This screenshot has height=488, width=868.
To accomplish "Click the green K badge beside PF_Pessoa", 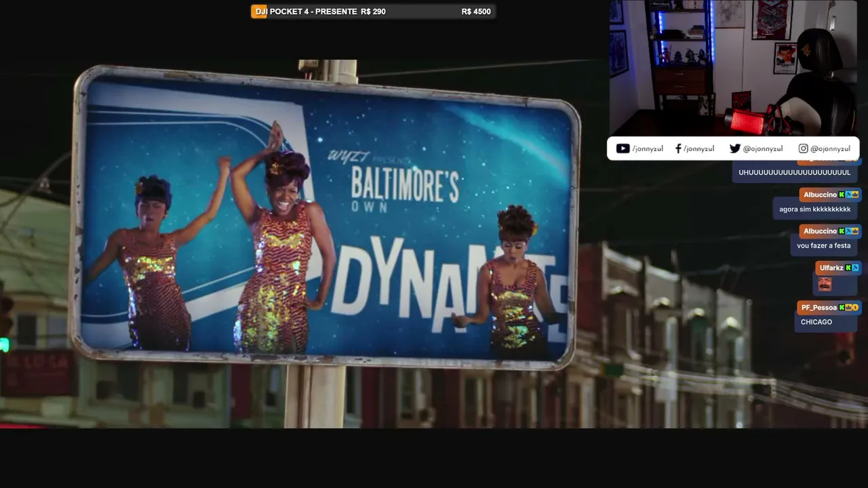I will tap(842, 308).
